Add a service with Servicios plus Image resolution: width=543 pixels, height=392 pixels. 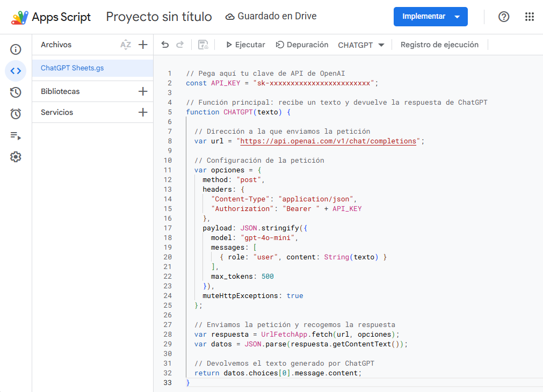143,112
